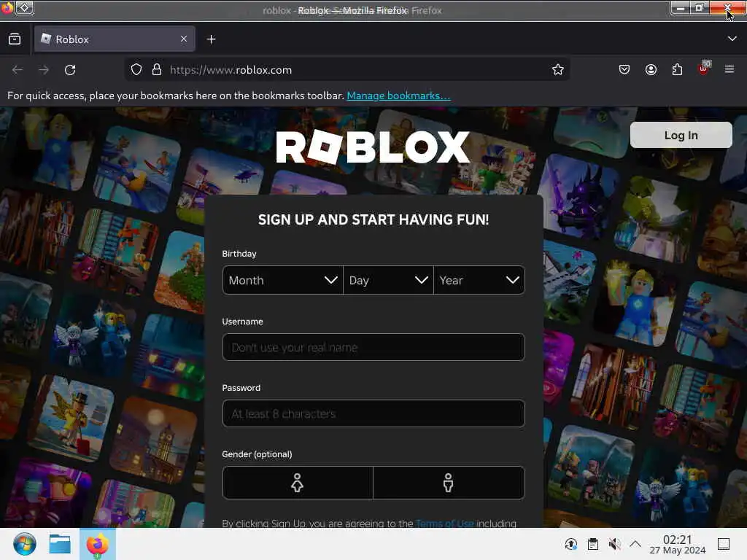The image size is (747, 560).
Task: Open the Firefox View tab list icon
Action: tap(15, 39)
